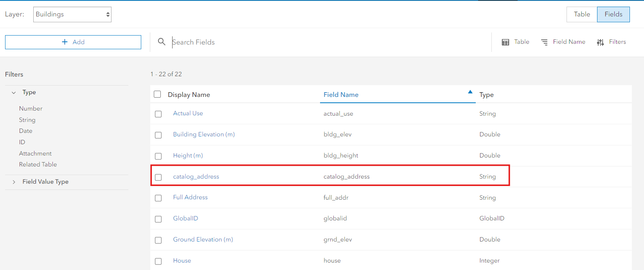Check the Ground Elevation (m) row checkbox

click(158, 240)
